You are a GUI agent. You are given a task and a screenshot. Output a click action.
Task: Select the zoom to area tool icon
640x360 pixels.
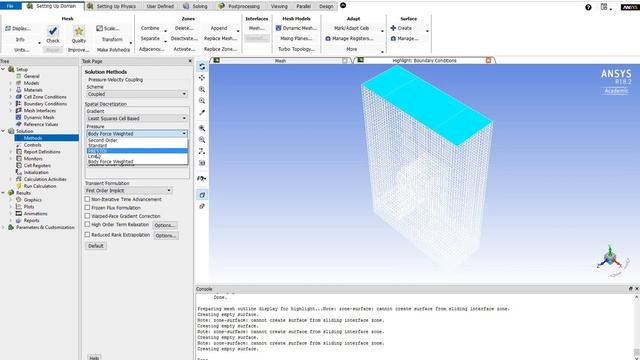pos(202,100)
